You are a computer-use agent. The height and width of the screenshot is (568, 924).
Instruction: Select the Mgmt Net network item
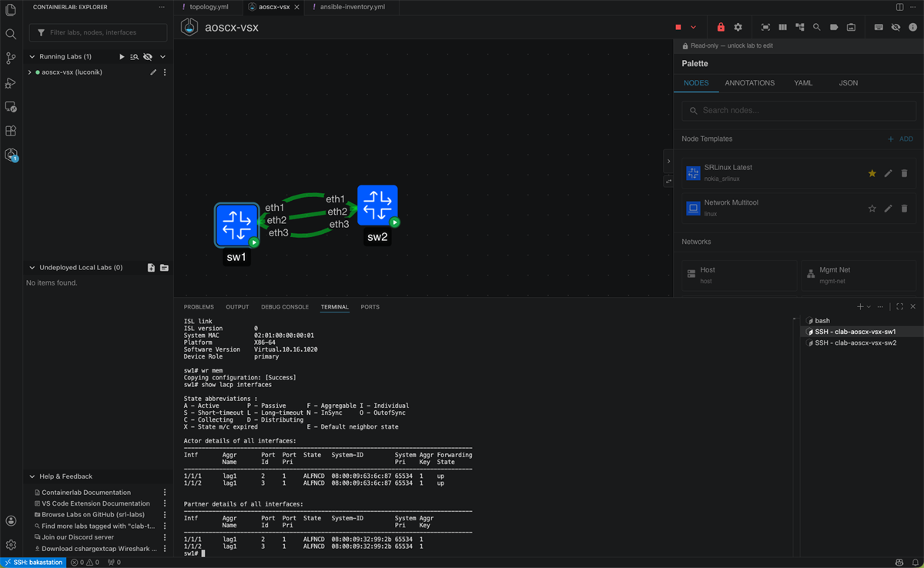tap(859, 276)
